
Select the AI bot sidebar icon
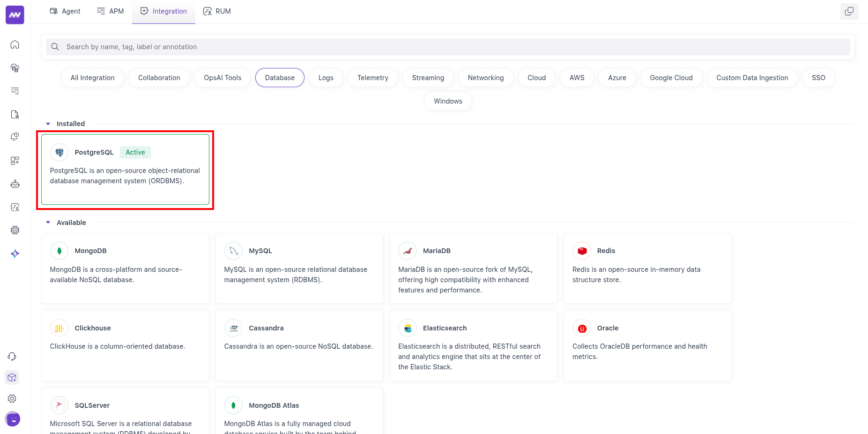click(15, 184)
